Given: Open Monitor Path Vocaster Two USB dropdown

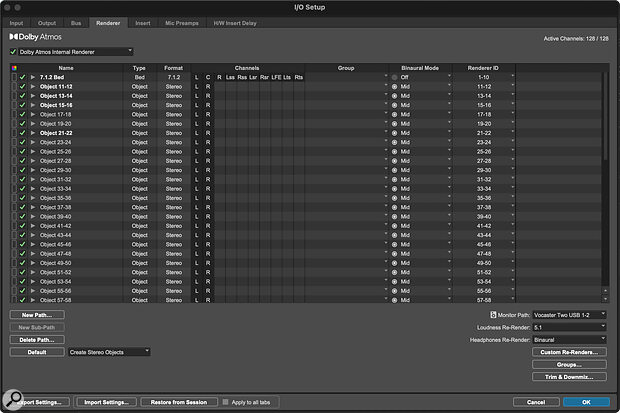Looking at the screenshot, I should (x=569, y=315).
